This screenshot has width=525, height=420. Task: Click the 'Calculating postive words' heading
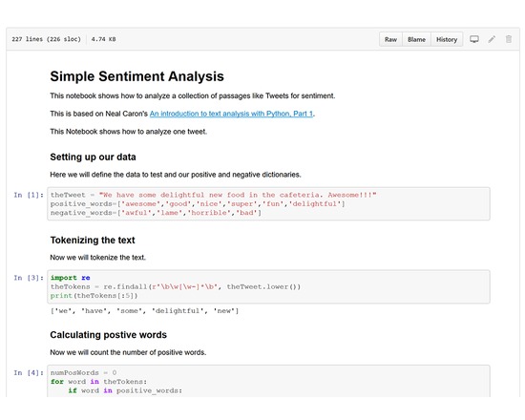[x=108, y=335]
